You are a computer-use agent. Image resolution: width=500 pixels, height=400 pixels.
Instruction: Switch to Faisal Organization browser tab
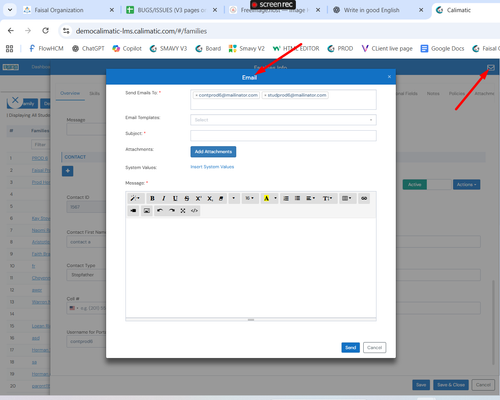[x=69, y=10]
